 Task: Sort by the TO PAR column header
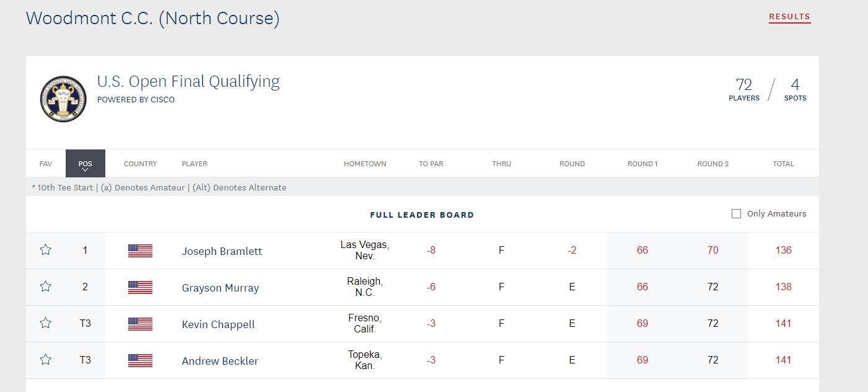click(x=431, y=164)
